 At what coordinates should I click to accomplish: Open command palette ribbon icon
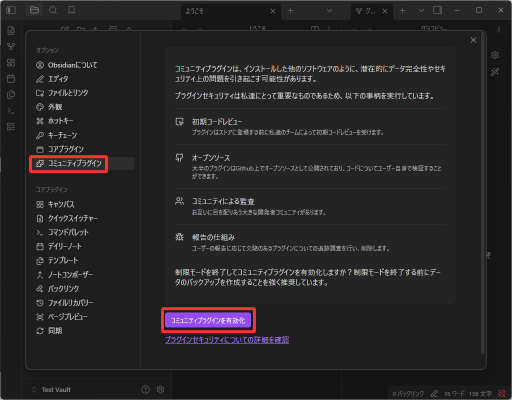11,111
